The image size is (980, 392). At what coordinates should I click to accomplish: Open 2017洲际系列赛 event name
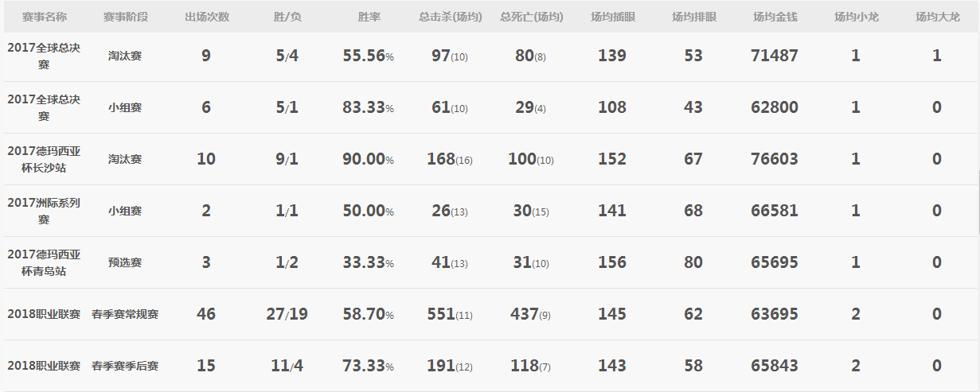click(x=44, y=211)
